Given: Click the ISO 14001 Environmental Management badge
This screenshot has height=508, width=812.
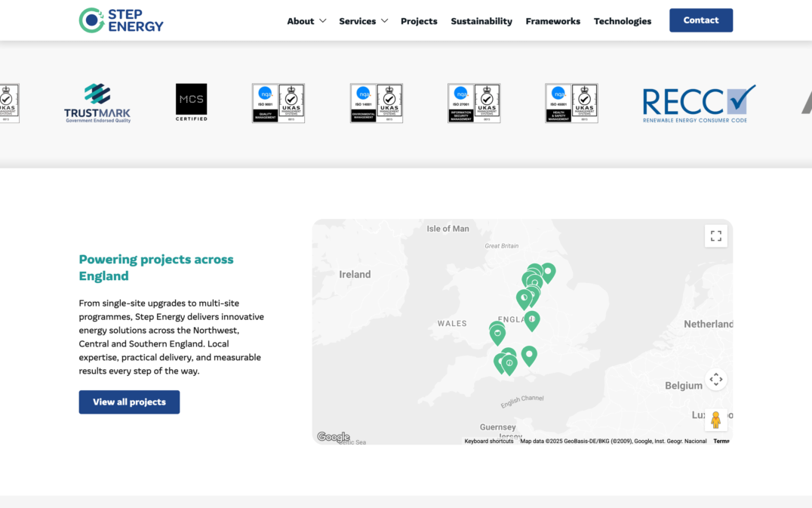Looking at the screenshot, I should coord(376,103).
